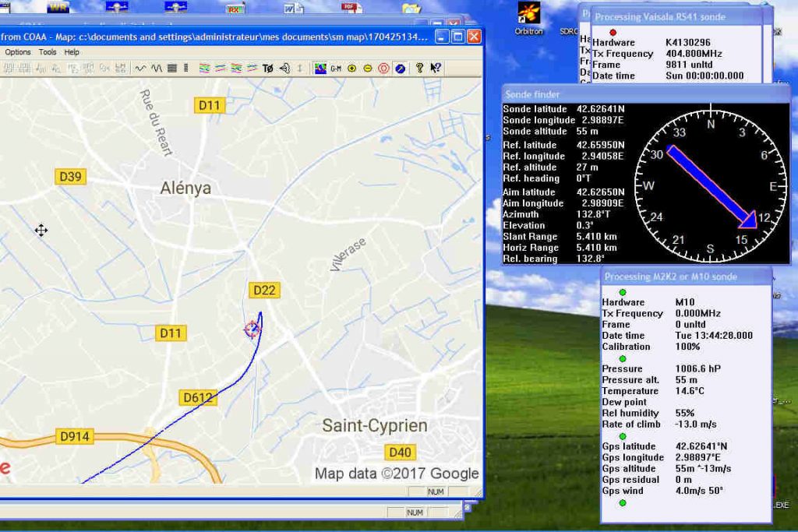Viewport: 798px width, 532px height.
Task: Click the Slant Range 5.410 km value
Action: click(x=596, y=237)
